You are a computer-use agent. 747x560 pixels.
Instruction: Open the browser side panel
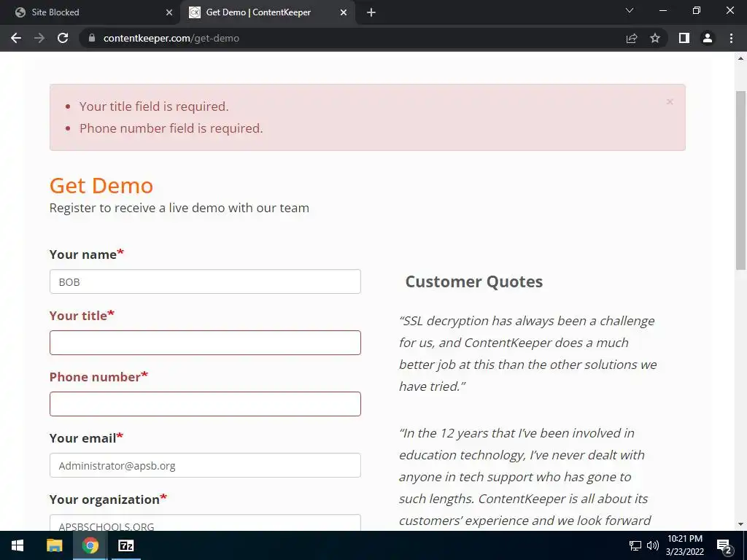[x=684, y=38]
